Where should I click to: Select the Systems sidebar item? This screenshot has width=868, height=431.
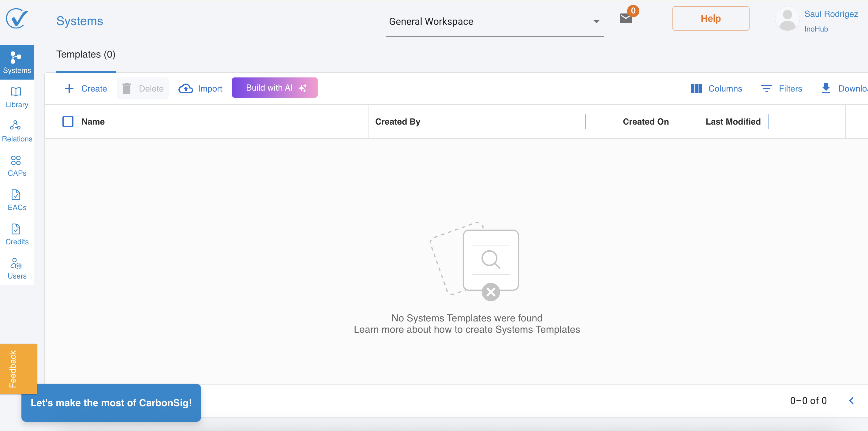tap(17, 62)
